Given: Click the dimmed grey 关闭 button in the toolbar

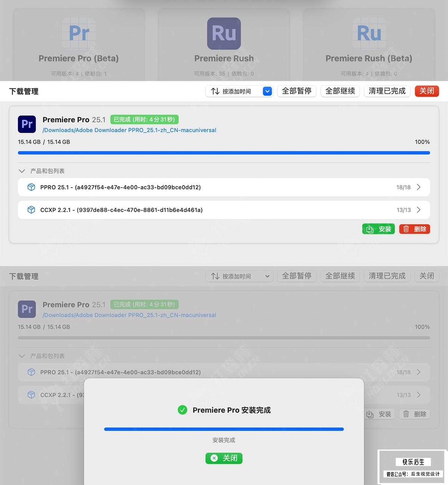Looking at the screenshot, I should (427, 276).
